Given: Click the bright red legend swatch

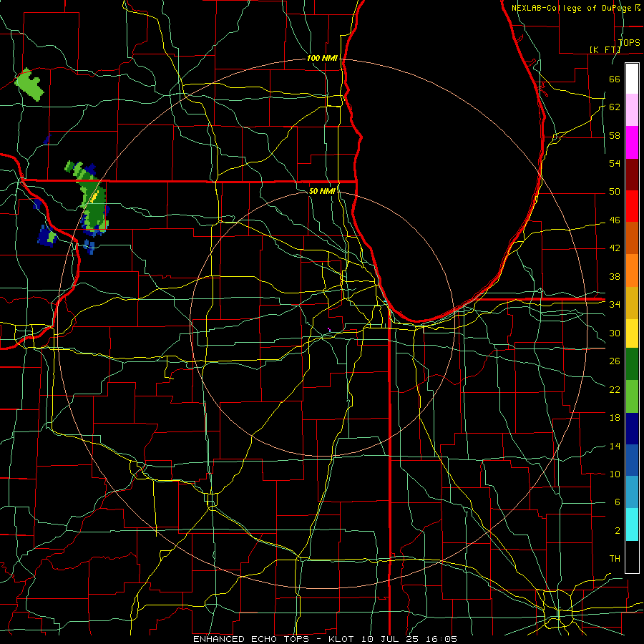Looking at the screenshot, I should point(632,206).
